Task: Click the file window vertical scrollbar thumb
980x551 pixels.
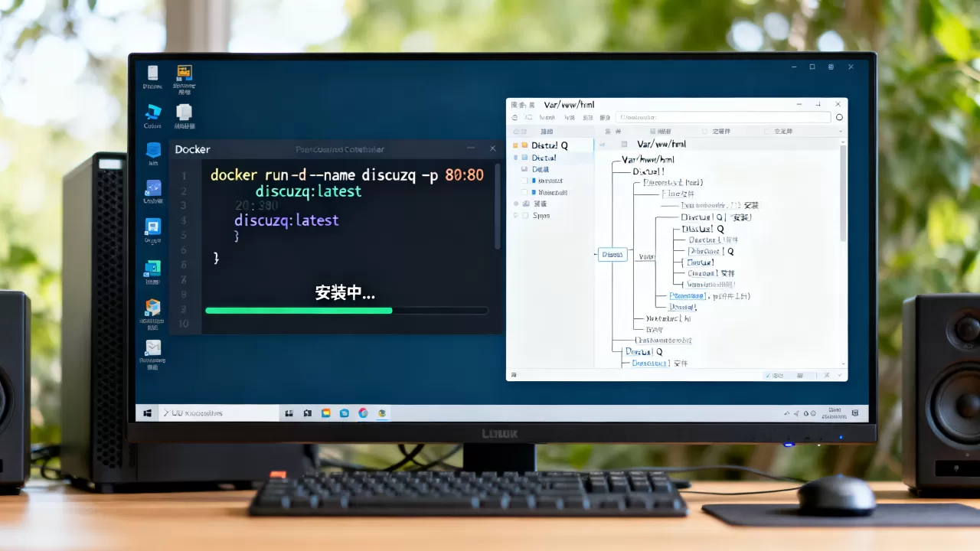Action: pyautogui.click(x=843, y=193)
